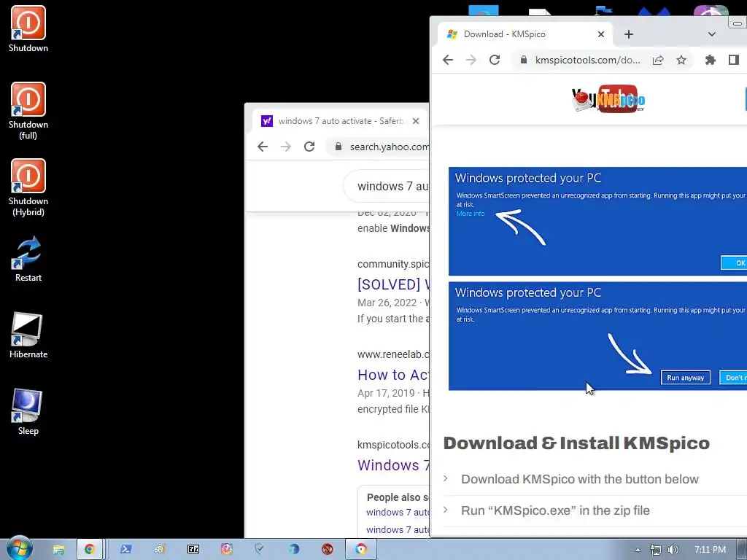Go forward in the Yahoo search window
747x560 pixels.
(x=286, y=147)
